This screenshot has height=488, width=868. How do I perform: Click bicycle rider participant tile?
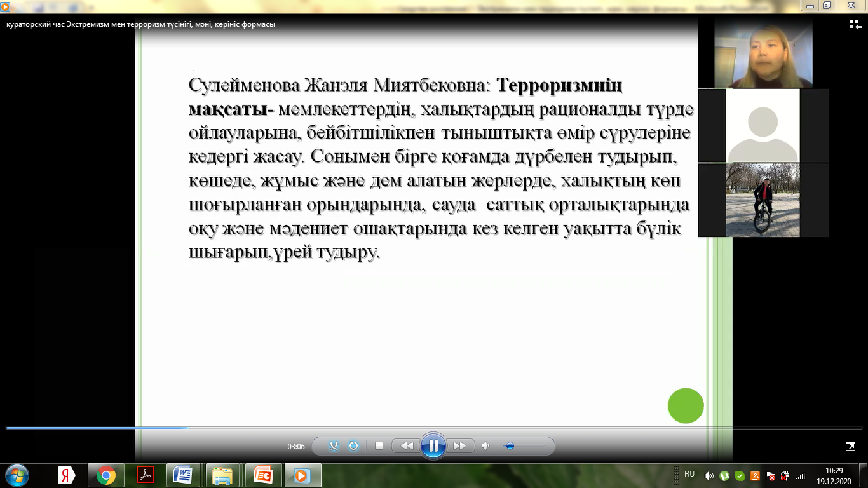pyautogui.click(x=763, y=200)
